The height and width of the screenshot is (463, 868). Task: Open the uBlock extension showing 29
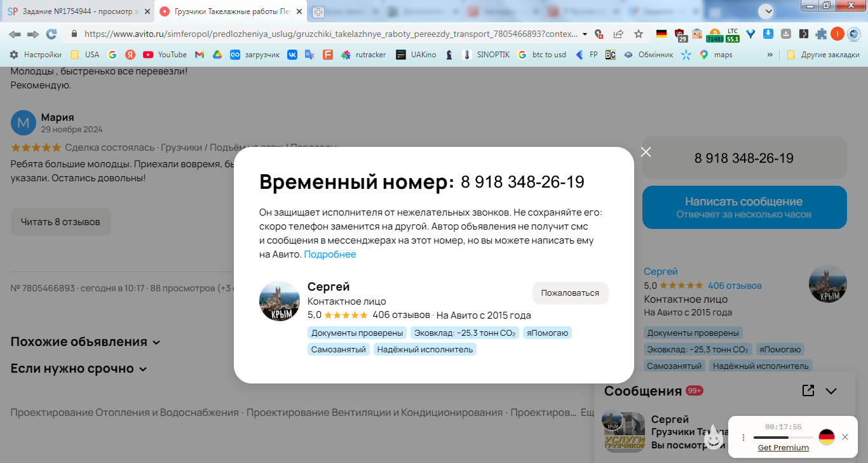[681, 35]
